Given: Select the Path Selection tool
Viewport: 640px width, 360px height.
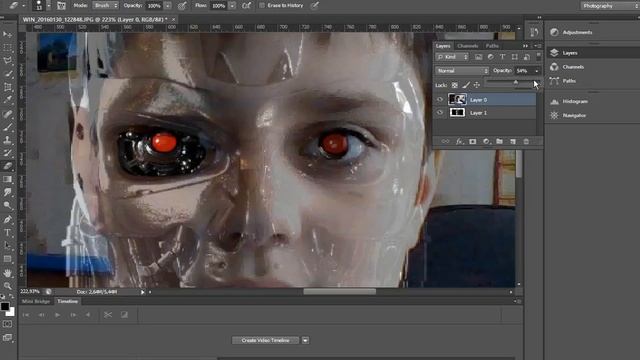Looking at the screenshot, I should point(7,246).
